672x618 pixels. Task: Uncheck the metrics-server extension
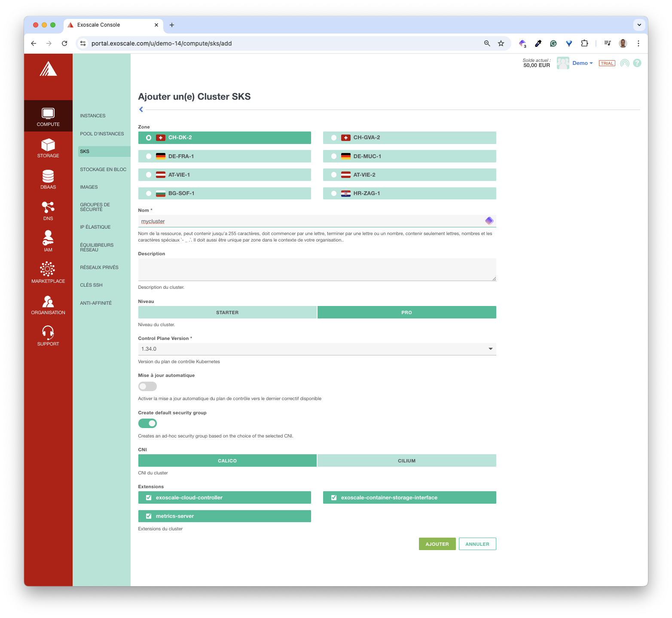pos(149,516)
